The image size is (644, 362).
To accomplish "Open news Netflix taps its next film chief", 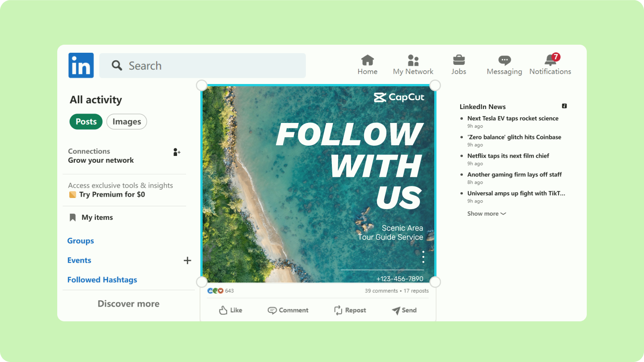I will click(508, 156).
